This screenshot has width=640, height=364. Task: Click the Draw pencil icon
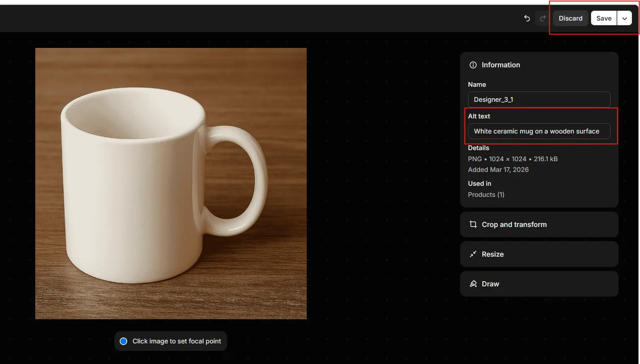[473, 284]
